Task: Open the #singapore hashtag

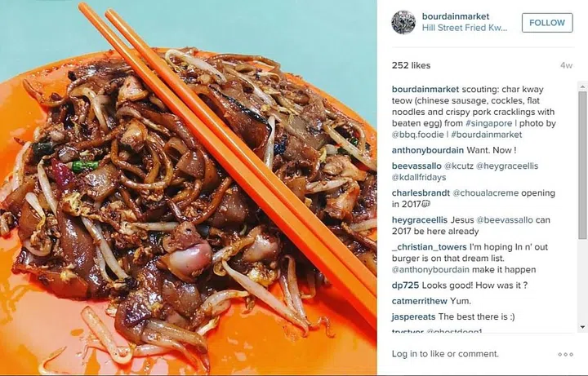Action: coord(488,123)
